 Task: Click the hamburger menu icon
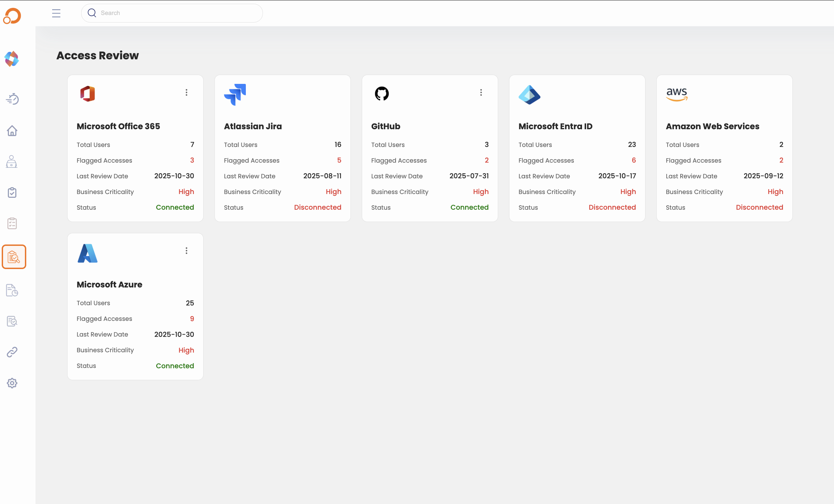coord(56,13)
